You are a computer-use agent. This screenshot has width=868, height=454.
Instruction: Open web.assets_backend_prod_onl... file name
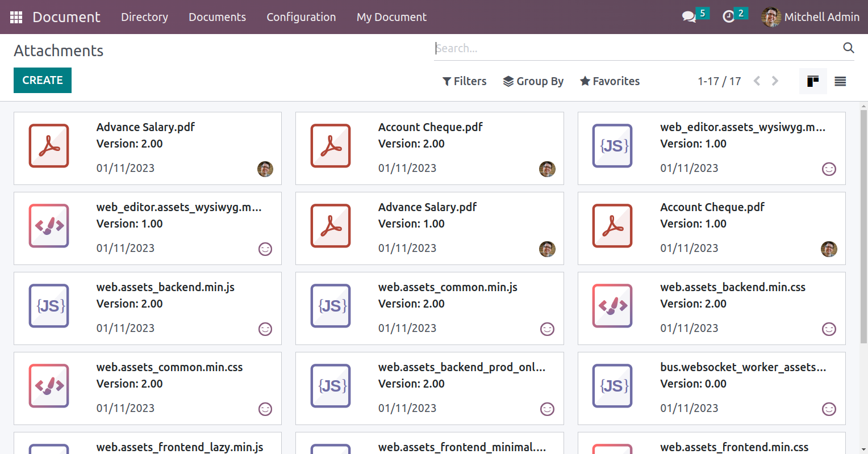462,367
